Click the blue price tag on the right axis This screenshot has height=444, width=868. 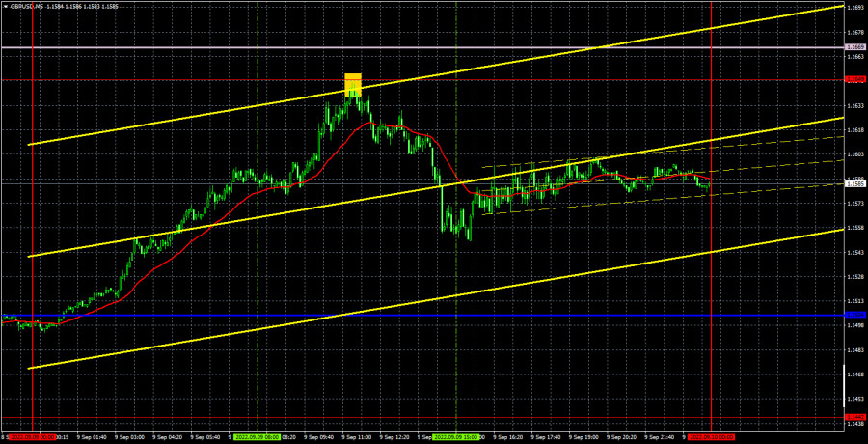point(855,315)
